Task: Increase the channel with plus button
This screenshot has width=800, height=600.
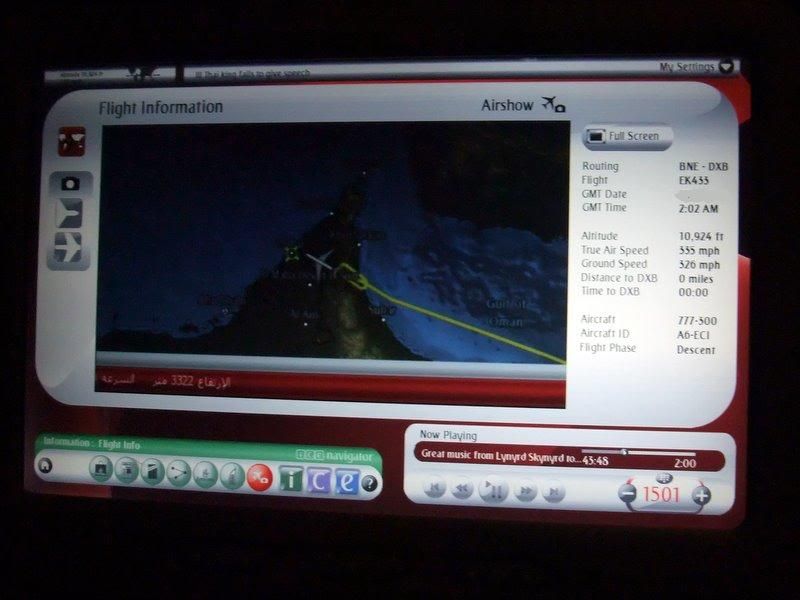Action: [x=702, y=495]
